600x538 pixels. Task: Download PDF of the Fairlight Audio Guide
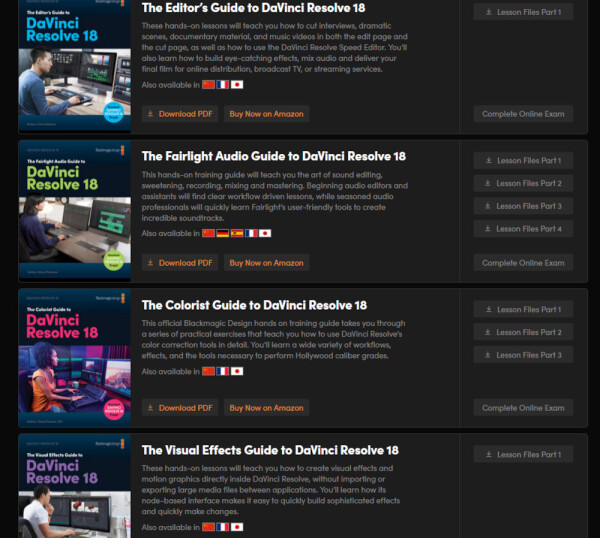(x=180, y=262)
